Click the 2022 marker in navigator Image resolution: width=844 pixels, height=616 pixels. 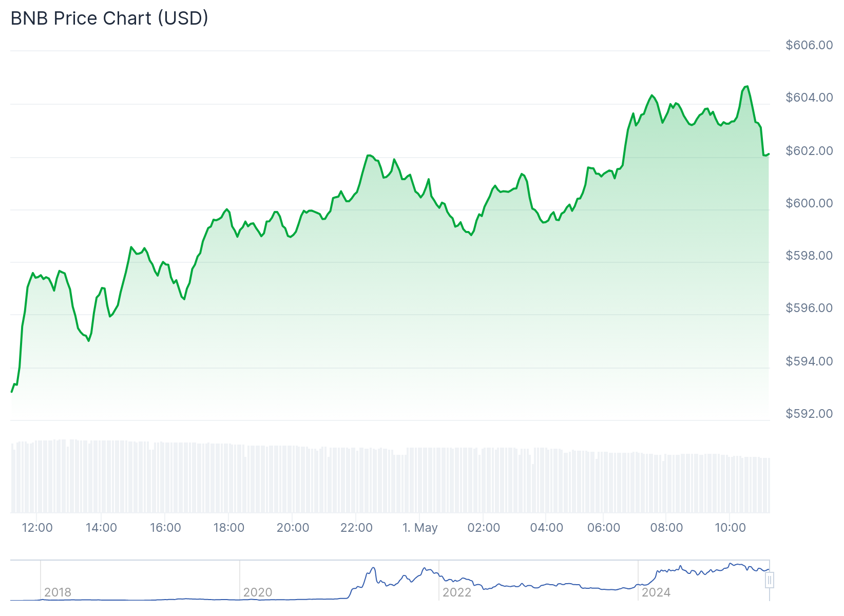tap(456, 592)
